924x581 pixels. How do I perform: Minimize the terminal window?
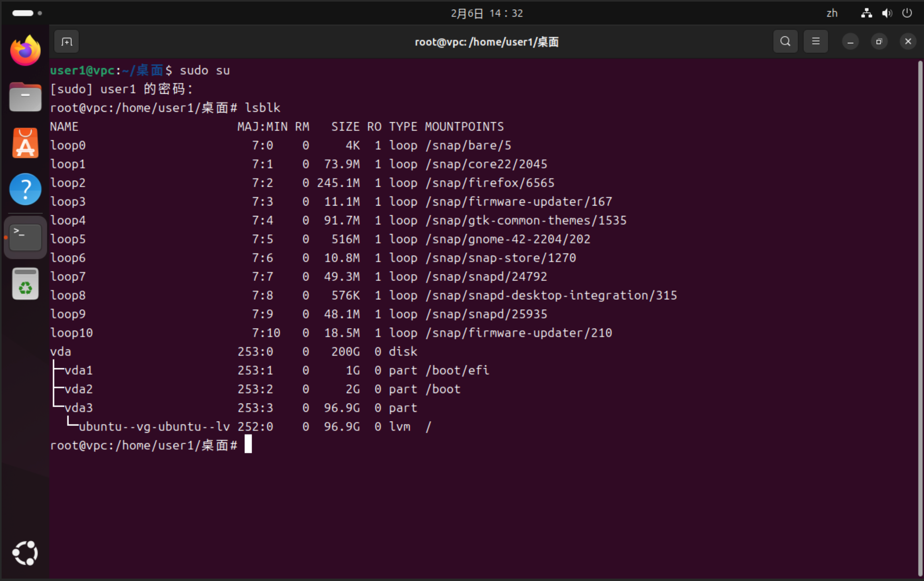click(x=850, y=42)
